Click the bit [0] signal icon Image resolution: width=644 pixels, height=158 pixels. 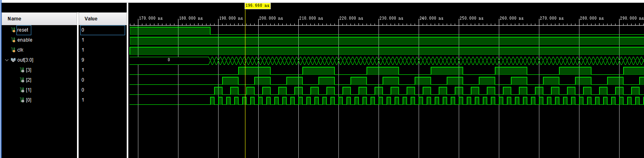(x=22, y=100)
